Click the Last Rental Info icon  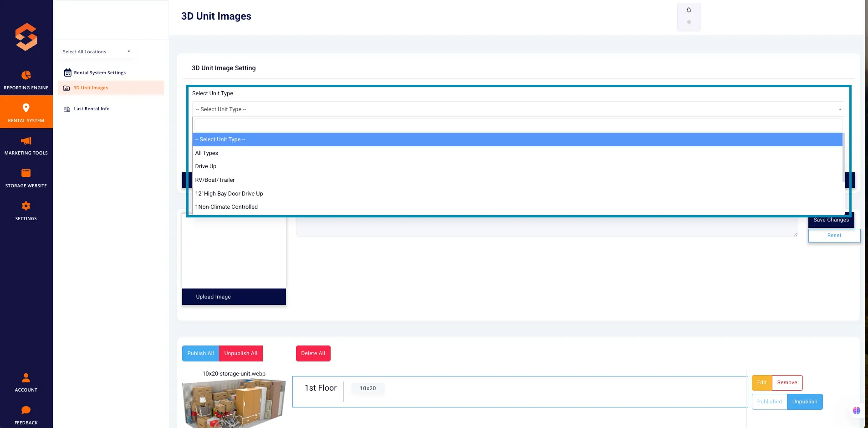pos(67,109)
